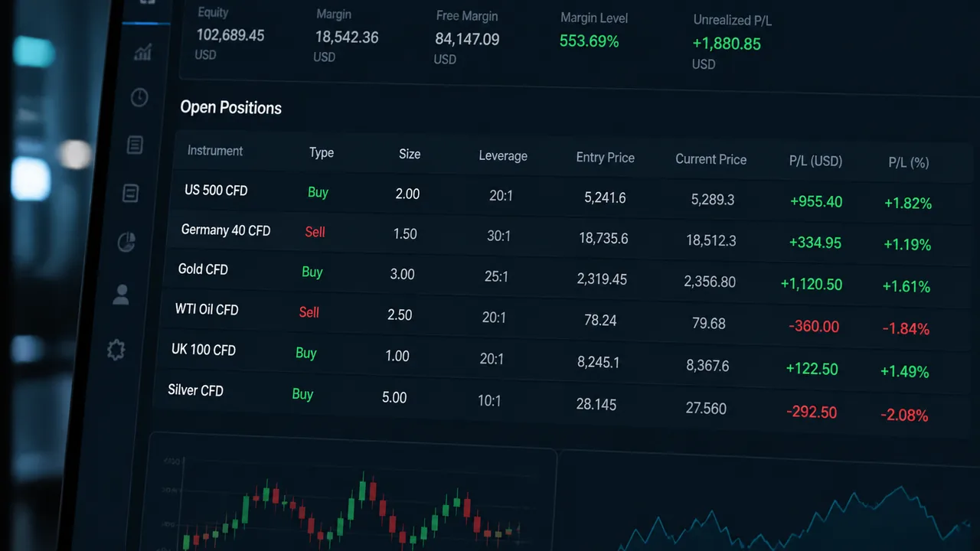The width and height of the screenshot is (980, 551).
Task: Open the upper document list sidebar icon
Action: click(x=135, y=145)
